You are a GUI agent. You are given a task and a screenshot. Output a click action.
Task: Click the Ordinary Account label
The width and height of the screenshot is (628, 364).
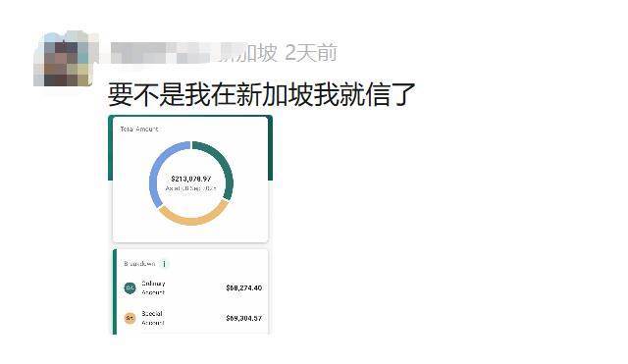[153, 287]
